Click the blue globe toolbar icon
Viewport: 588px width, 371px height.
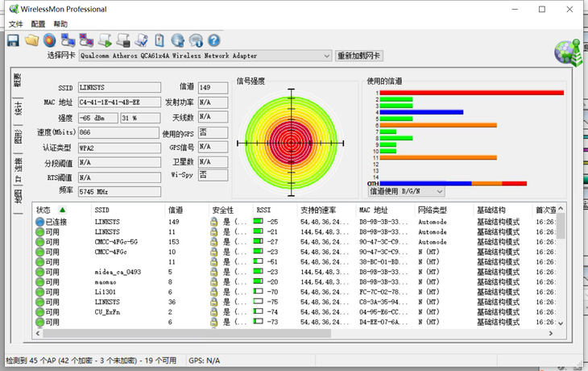178,40
